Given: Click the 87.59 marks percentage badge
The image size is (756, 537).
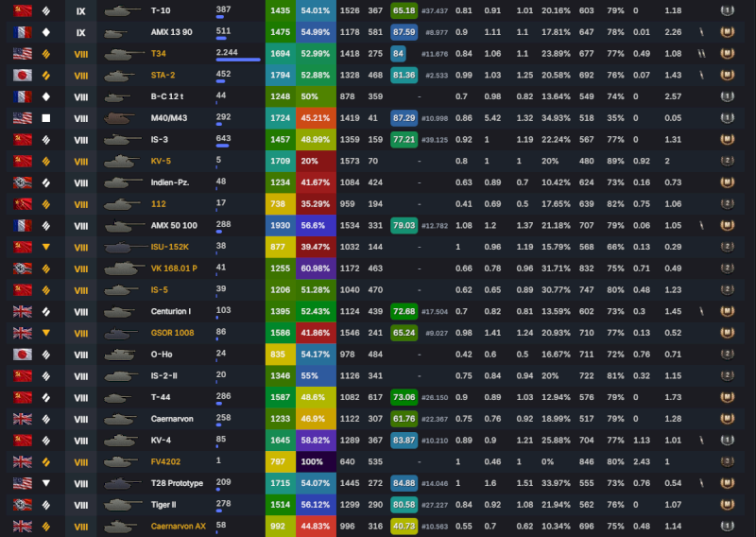Looking at the screenshot, I should click(404, 32).
